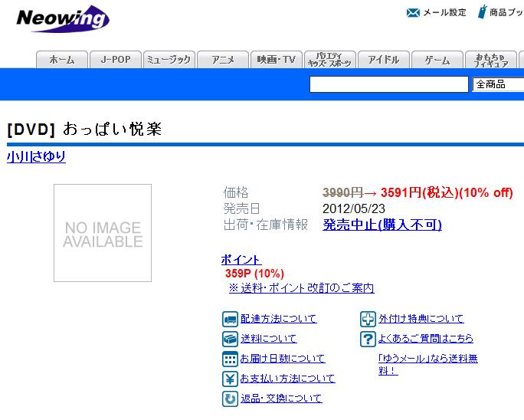Screen dimensions: 524x420
Task: Open お届け日数について link
Action: (283, 359)
